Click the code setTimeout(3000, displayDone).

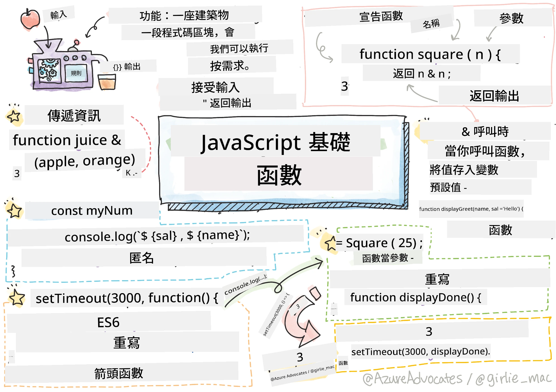coord(421,351)
